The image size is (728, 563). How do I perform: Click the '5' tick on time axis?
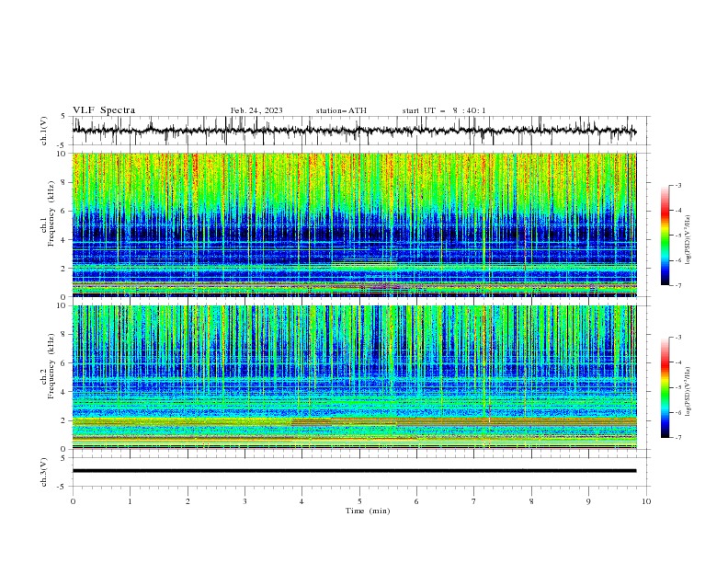359,501
